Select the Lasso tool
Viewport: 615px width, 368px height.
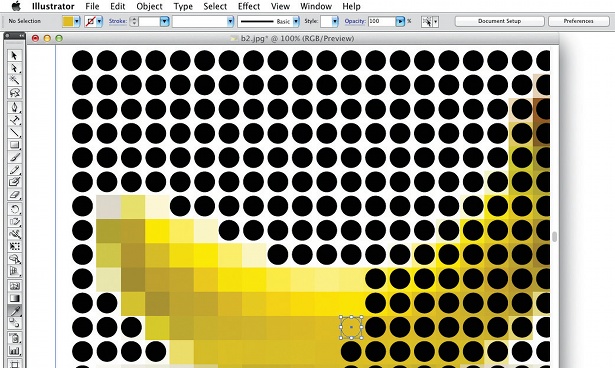15,93
